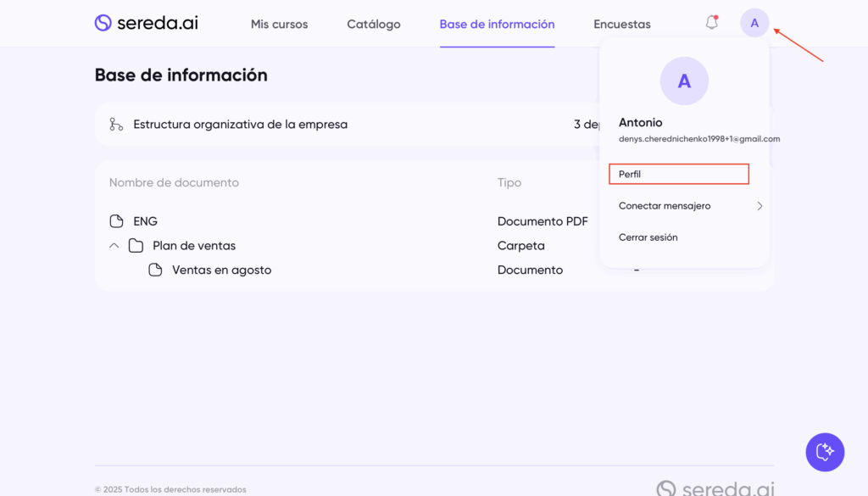The image size is (868, 496).
Task: Click the Plan de ventas folder icon
Action: tap(136, 246)
